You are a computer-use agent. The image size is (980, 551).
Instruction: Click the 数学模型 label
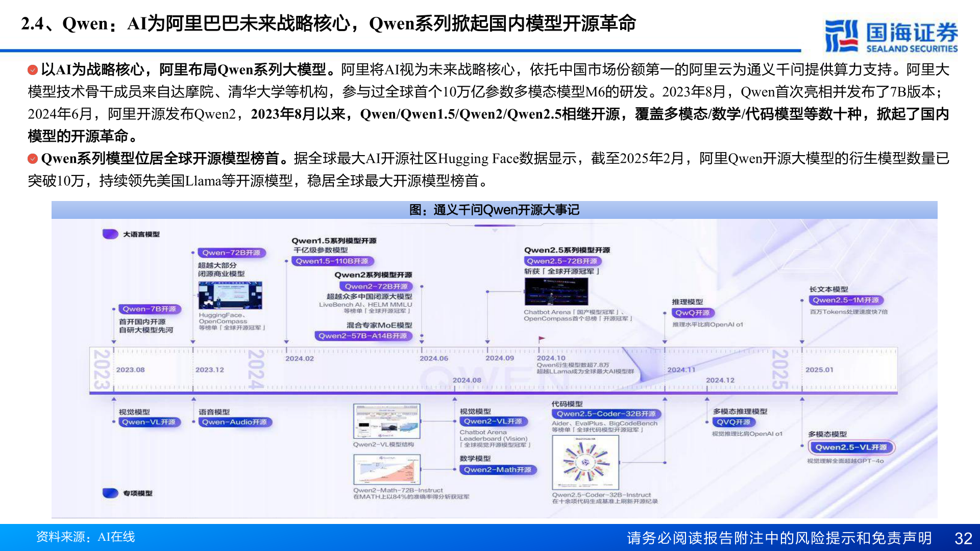pos(475,458)
